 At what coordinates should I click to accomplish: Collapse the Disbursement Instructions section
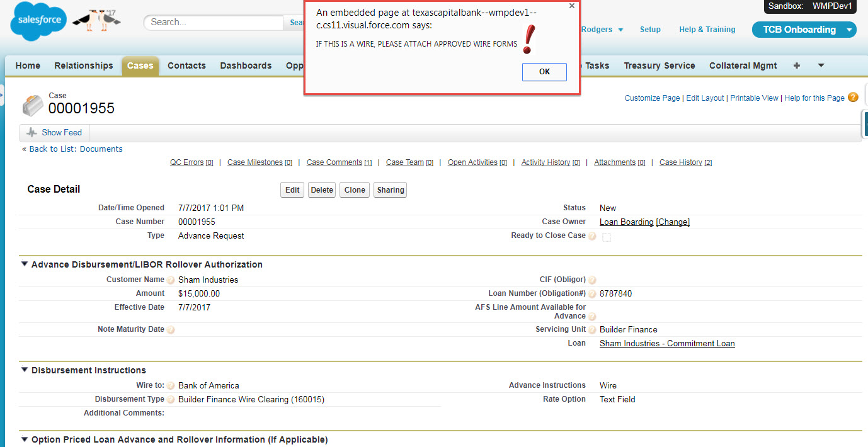25,370
